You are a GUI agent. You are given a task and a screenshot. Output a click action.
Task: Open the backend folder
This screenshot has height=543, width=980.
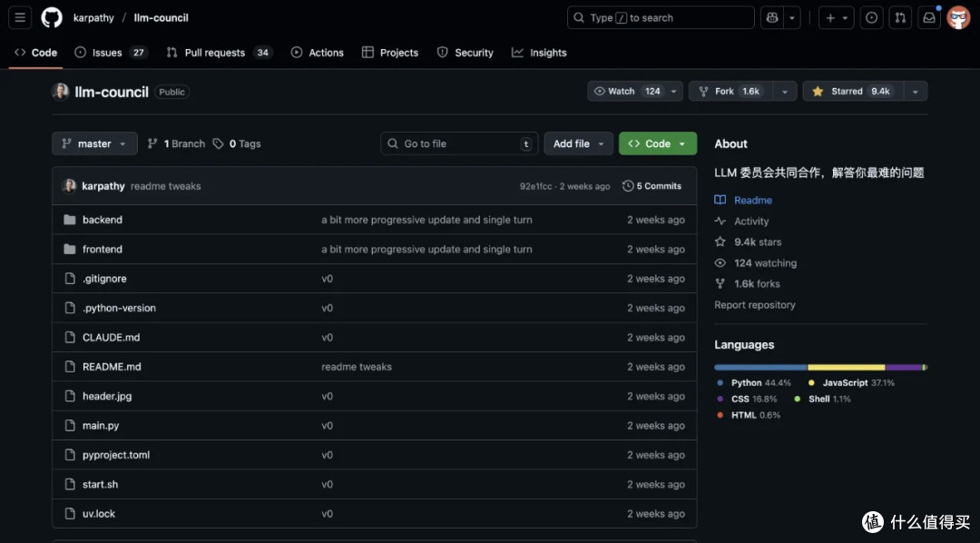[103, 220]
